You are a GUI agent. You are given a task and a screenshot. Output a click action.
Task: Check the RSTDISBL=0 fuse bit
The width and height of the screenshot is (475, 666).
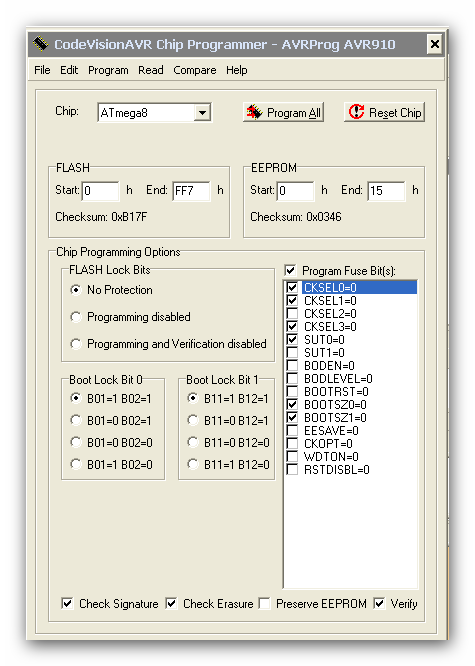click(x=292, y=469)
